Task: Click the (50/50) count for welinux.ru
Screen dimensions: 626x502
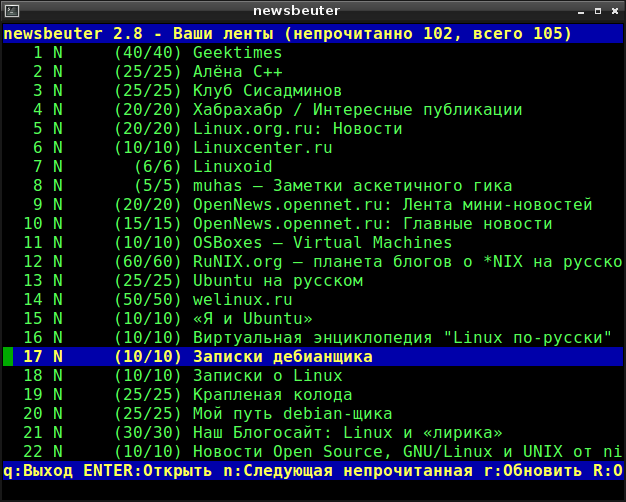Action: 148,300
